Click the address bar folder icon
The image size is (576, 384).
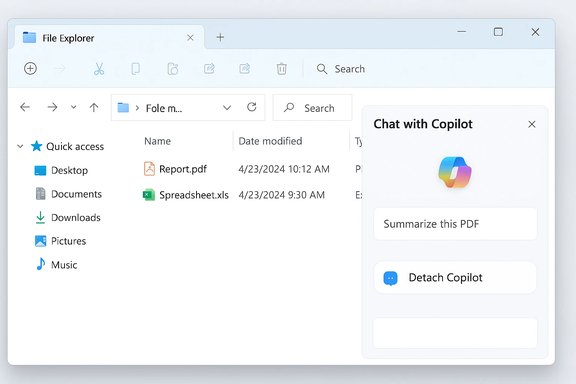click(123, 108)
